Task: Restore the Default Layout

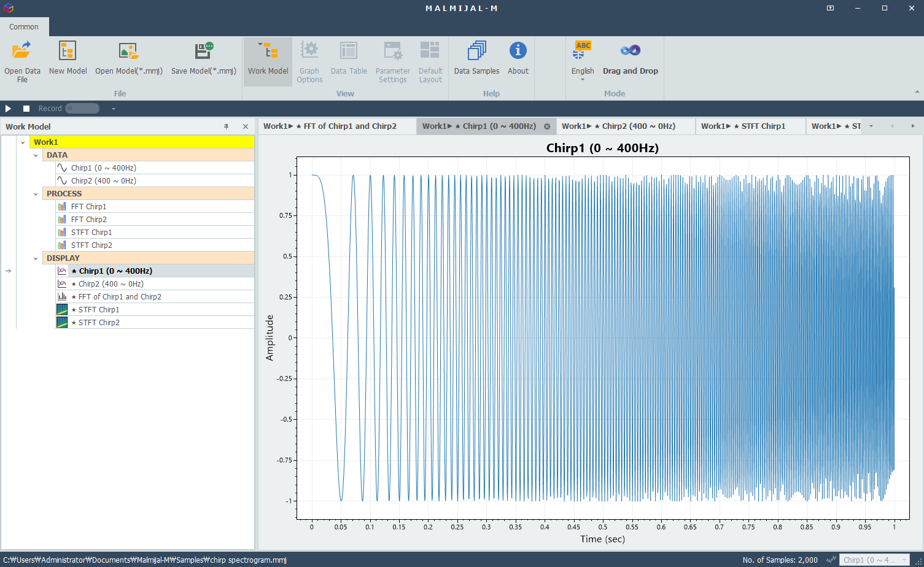Action: point(430,61)
